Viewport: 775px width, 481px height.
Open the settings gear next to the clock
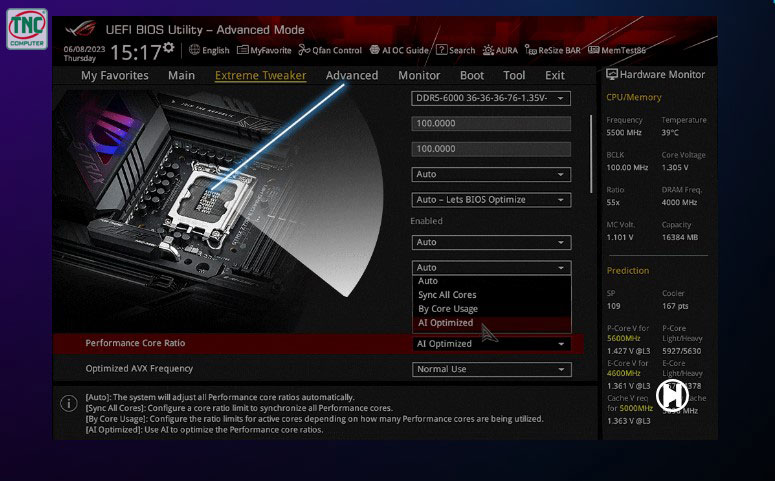(169, 47)
